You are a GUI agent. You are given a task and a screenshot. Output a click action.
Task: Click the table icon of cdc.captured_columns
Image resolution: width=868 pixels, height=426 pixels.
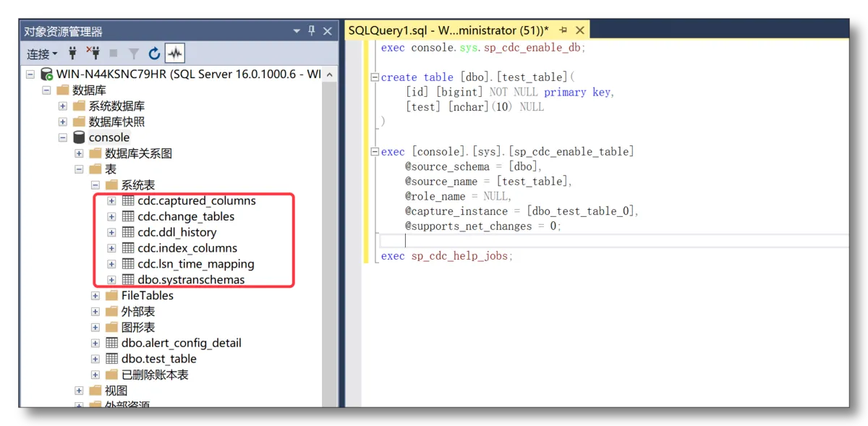click(x=128, y=200)
